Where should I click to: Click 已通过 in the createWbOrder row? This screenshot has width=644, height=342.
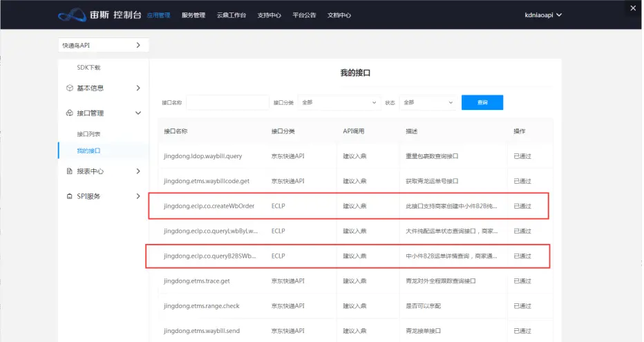tap(522, 206)
